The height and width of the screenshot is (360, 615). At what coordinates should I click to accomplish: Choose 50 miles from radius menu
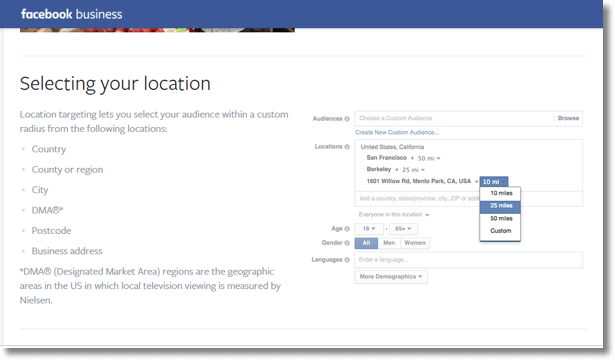tap(500, 218)
